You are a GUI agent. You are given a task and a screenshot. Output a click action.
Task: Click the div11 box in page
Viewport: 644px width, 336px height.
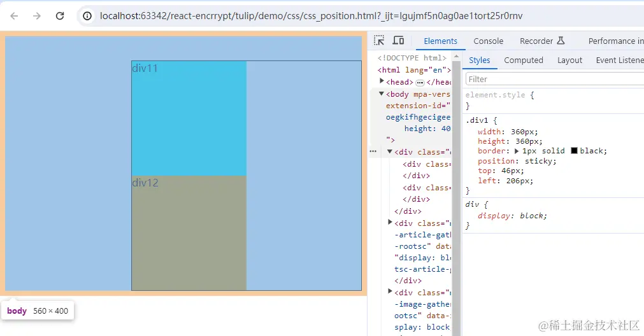(x=189, y=118)
